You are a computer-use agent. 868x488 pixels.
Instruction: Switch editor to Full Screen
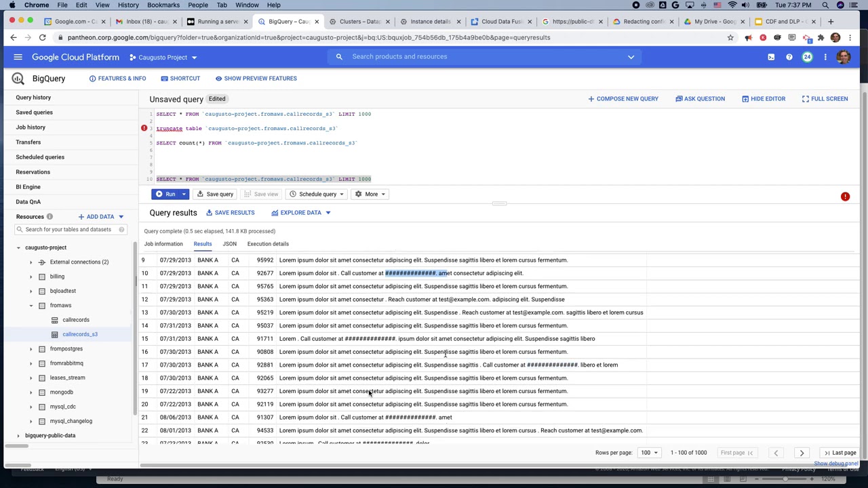pyautogui.click(x=825, y=99)
